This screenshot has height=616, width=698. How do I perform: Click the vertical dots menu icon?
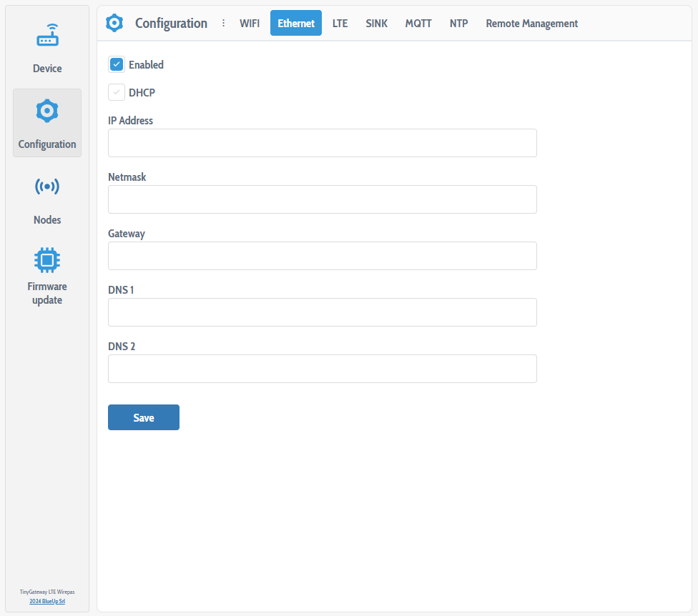click(x=223, y=23)
